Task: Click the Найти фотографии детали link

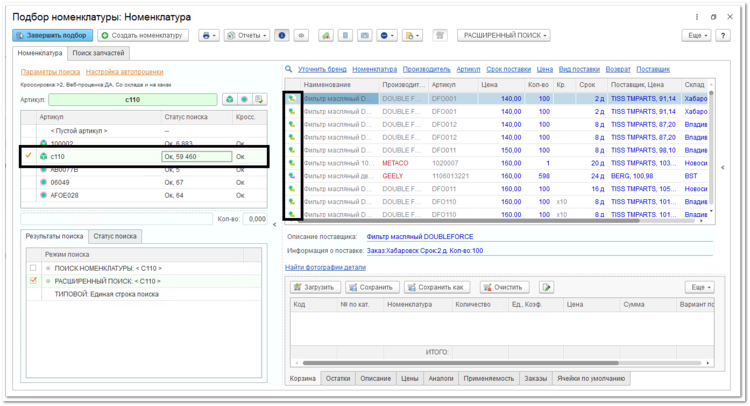Action: click(x=325, y=267)
